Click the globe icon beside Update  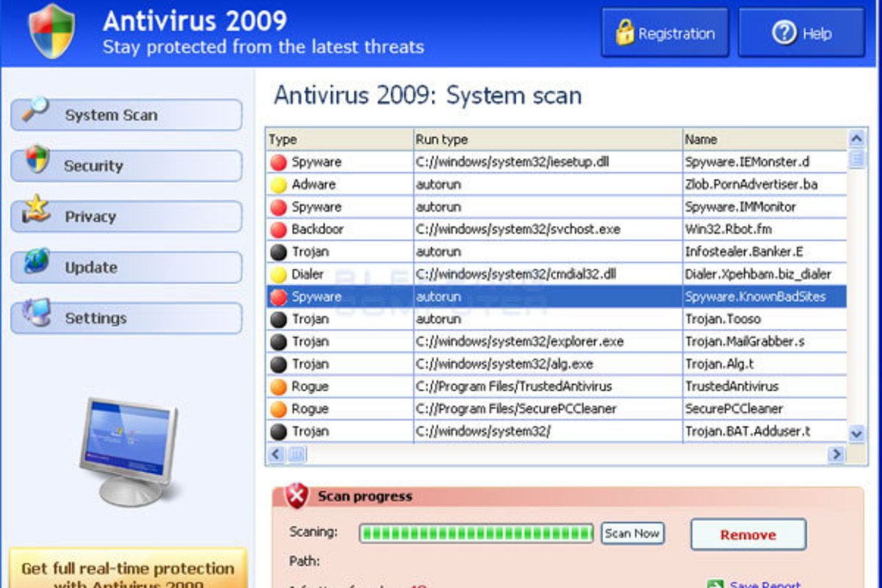tap(36, 260)
